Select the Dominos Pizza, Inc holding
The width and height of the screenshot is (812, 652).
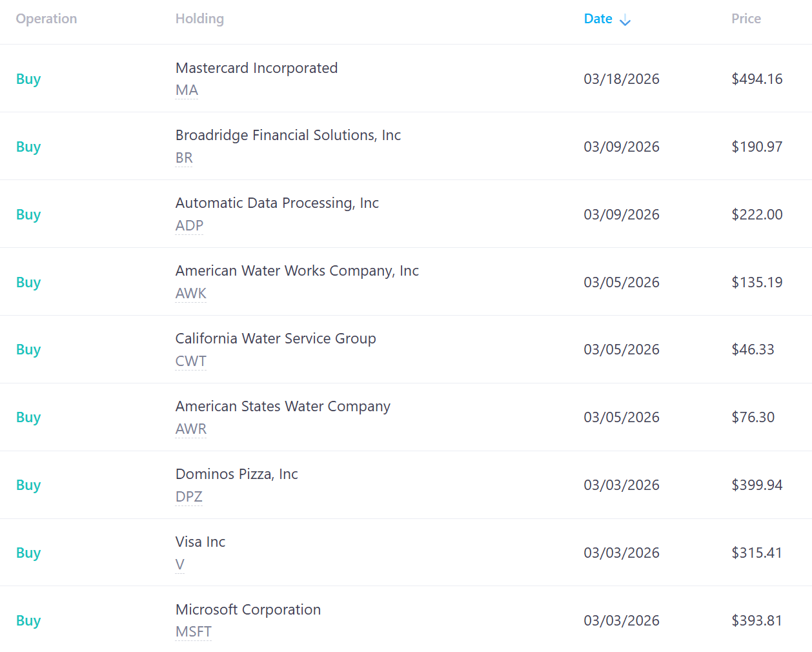(236, 474)
